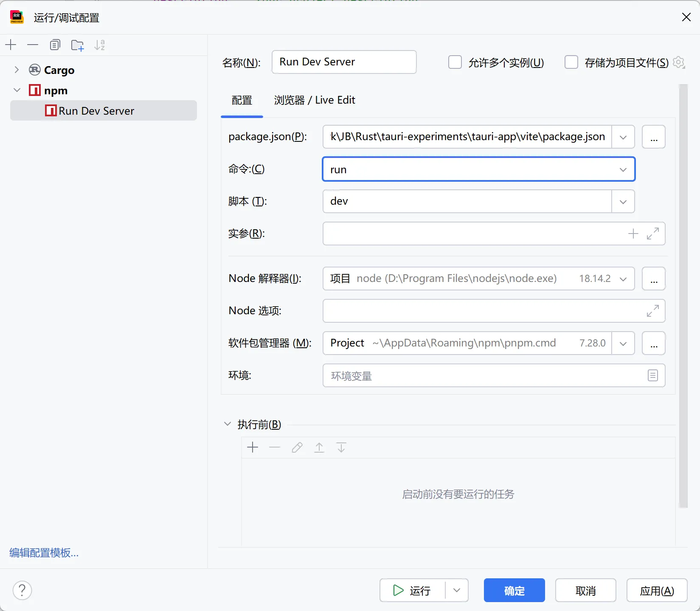Viewport: 700px width, 611px height.
Task: Sort configurations alphabetically
Action: pyautogui.click(x=100, y=45)
